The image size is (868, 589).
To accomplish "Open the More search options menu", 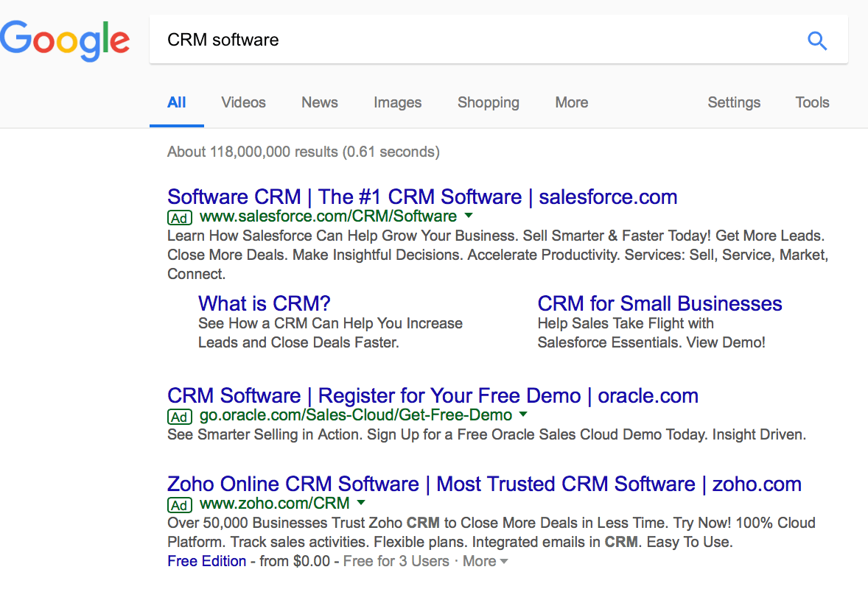I will point(572,102).
